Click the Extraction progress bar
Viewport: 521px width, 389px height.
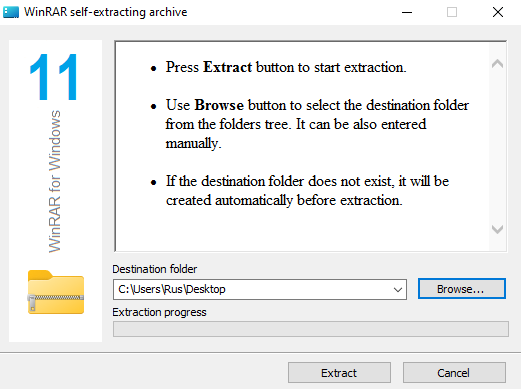click(311, 329)
